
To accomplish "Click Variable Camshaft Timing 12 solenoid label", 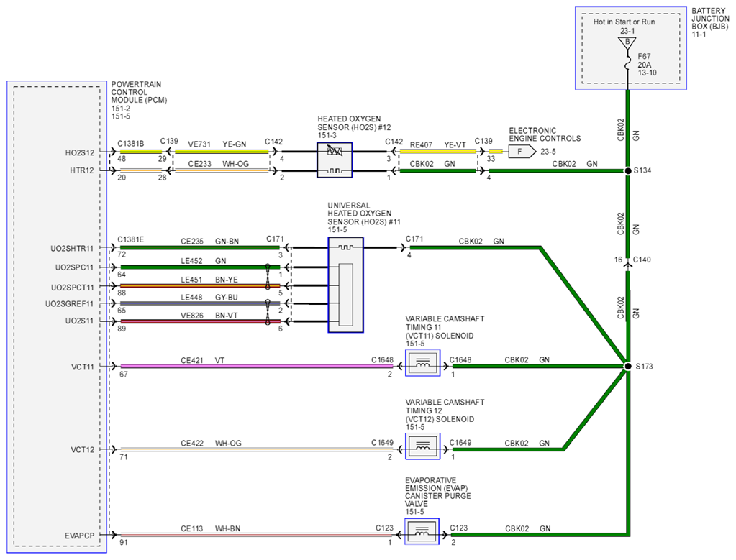I will click(445, 411).
